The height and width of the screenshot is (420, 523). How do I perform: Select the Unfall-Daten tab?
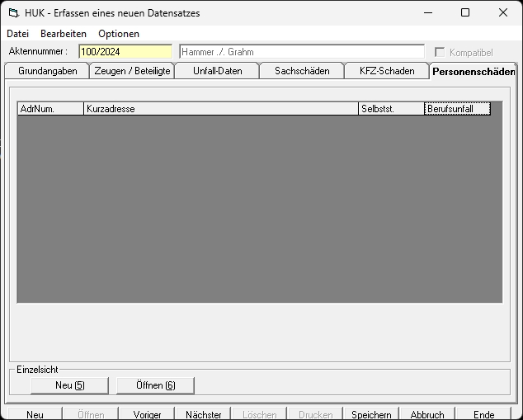click(218, 71)
